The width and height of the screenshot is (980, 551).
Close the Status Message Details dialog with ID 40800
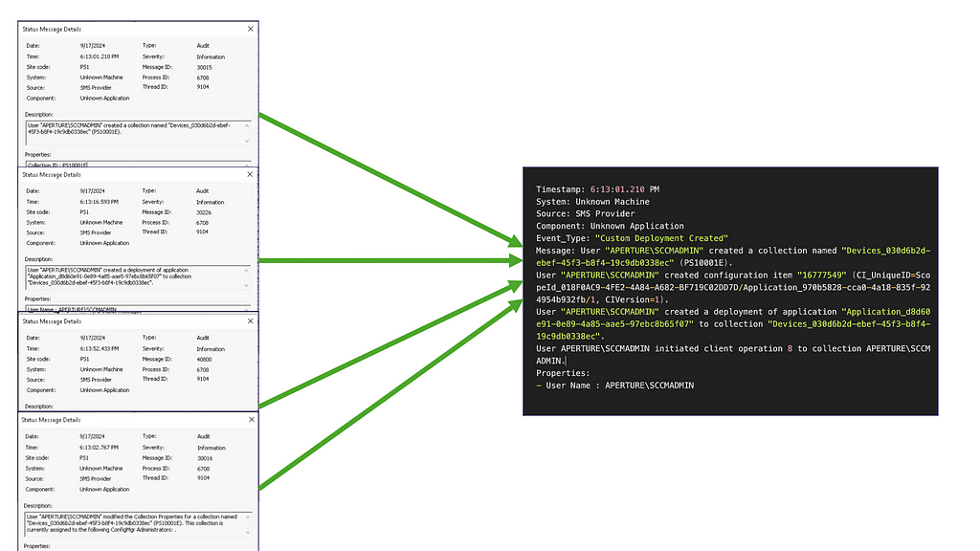[251, 321]
